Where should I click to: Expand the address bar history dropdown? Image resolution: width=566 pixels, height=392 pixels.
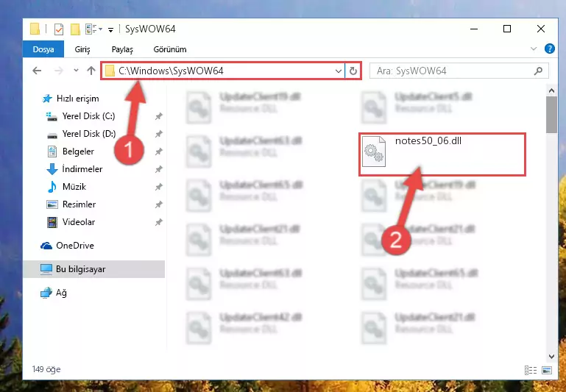(339, 71)
